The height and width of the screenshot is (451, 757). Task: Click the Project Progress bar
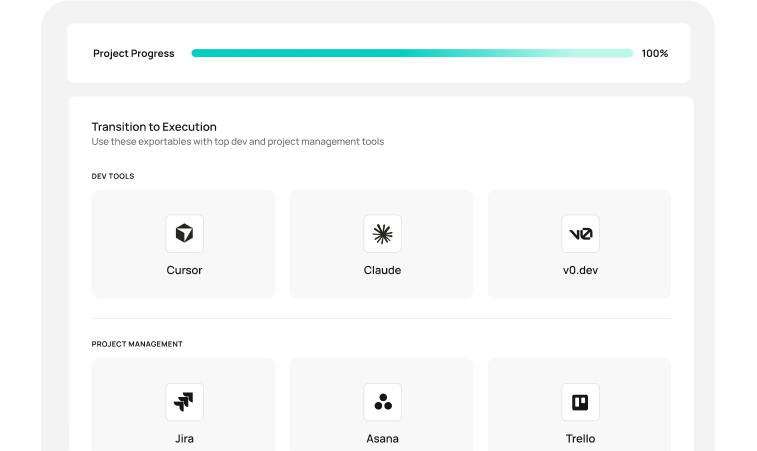[412, 53]
